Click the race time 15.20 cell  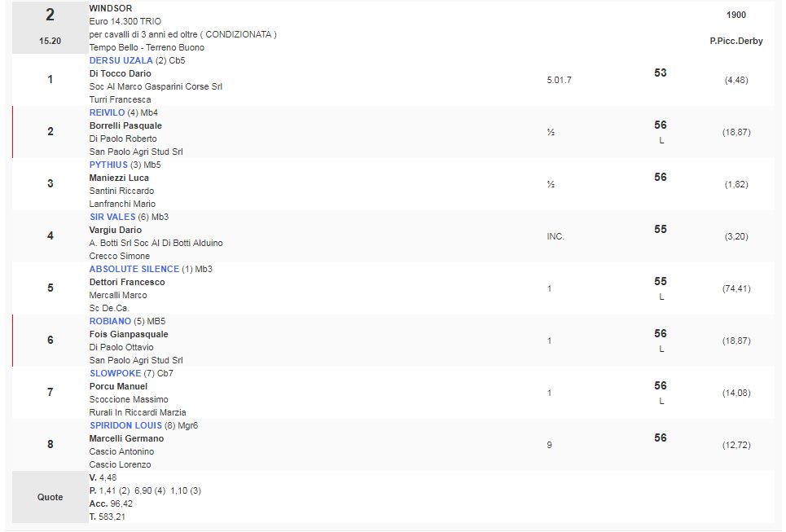[x=50, y=40]
